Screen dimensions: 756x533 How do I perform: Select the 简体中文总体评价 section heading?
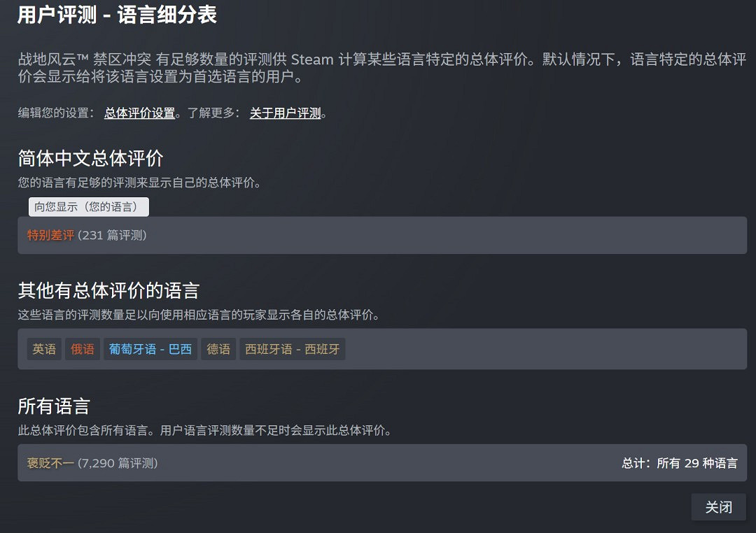[90, 158]
